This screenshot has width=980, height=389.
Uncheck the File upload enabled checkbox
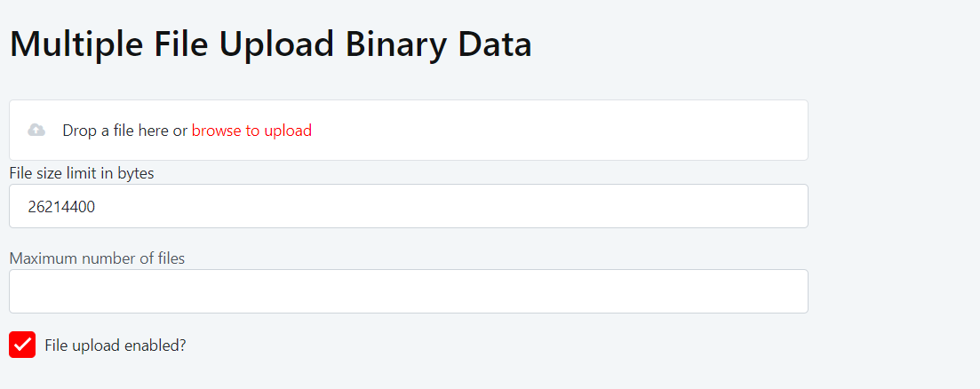22,345
